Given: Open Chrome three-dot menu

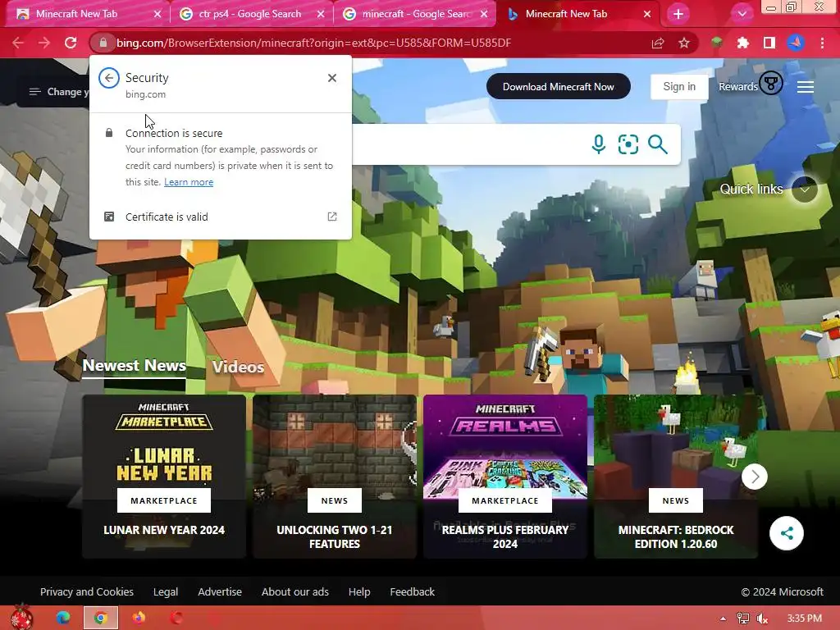Looking at the screenshot, I should 822,43.
